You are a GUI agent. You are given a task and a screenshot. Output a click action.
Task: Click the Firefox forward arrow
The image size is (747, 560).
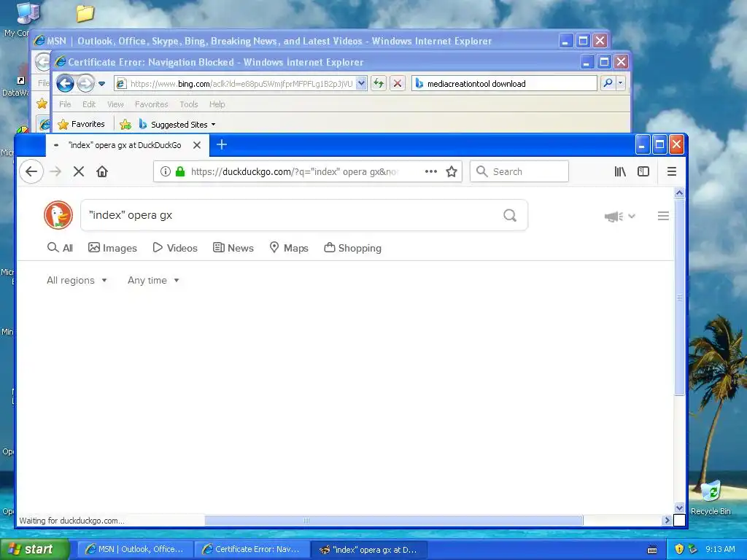[55, 171]
